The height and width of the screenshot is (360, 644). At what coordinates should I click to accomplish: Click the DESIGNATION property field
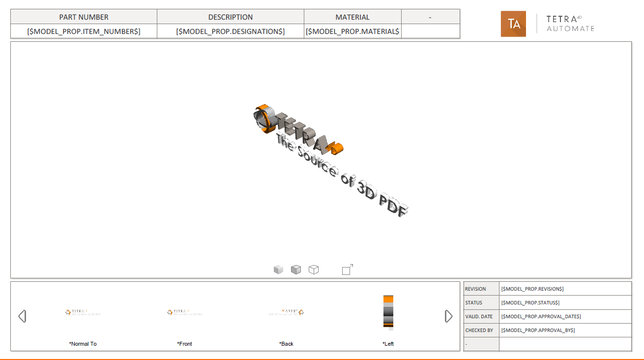pyautogui.click(x=231, y=31)
